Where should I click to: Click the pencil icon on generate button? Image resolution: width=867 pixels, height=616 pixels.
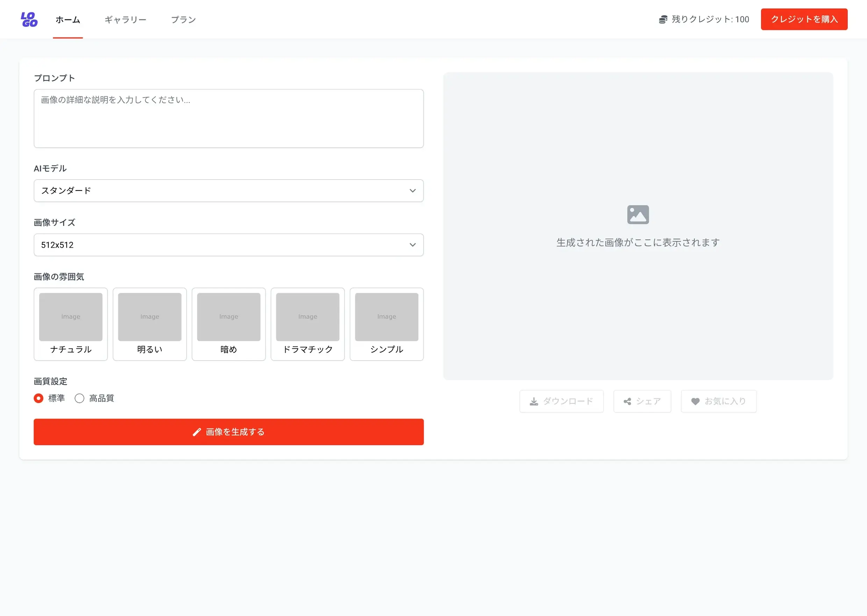[196, 432]
